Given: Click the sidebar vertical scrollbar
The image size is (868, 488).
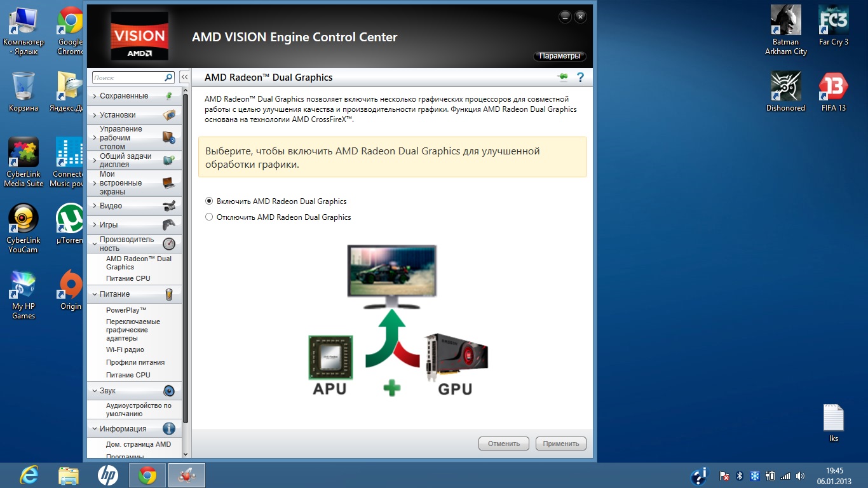Looking at the screenshot, I should coord(186,257).
